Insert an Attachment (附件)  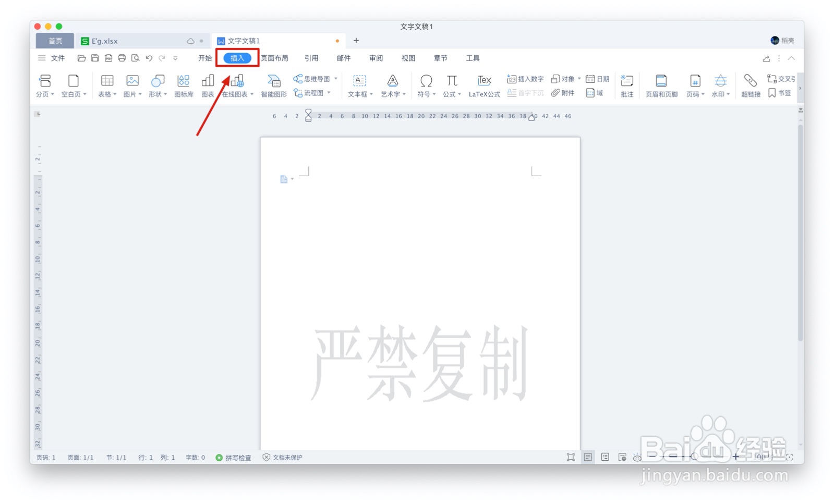[x=563, y=93]
